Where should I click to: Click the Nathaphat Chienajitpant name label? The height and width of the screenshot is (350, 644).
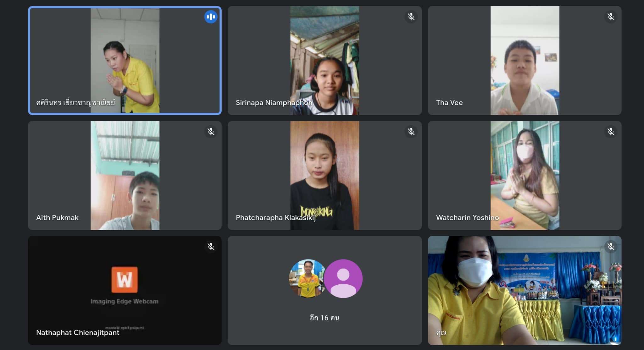[x=78, y=332]
